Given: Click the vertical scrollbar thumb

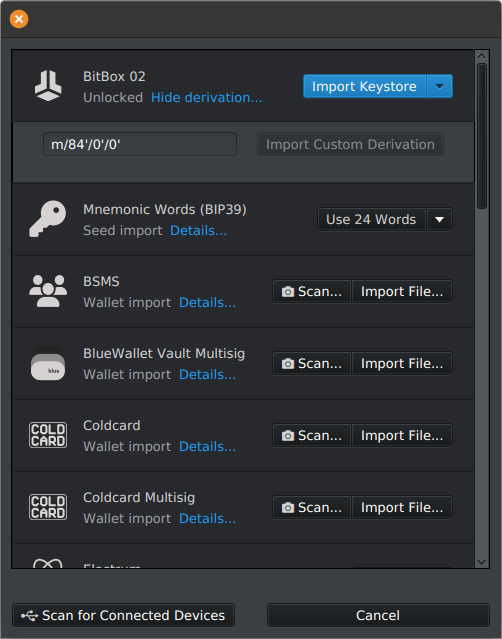Looking at the screenshot, I should click(x=482, y=136).
